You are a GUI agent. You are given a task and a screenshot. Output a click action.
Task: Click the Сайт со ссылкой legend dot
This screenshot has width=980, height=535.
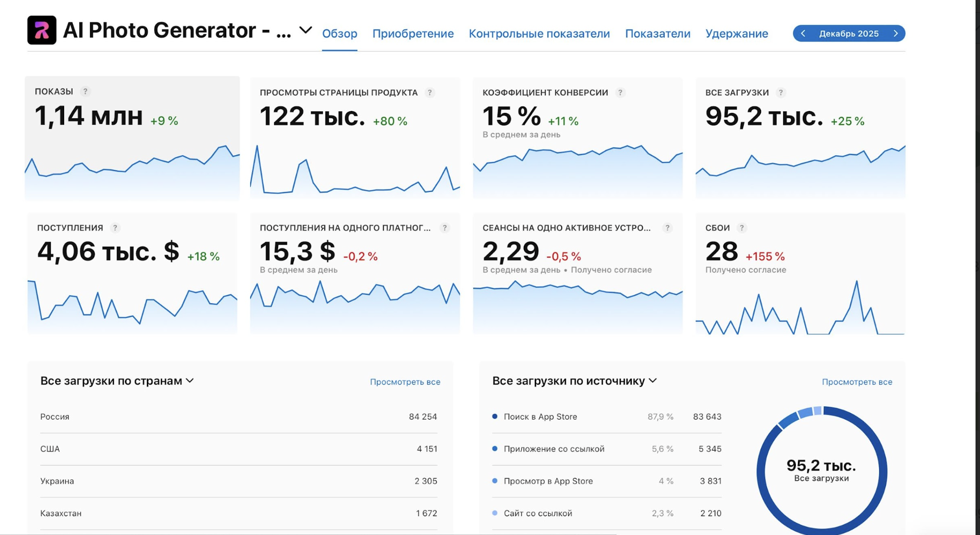tap(494, 513)
